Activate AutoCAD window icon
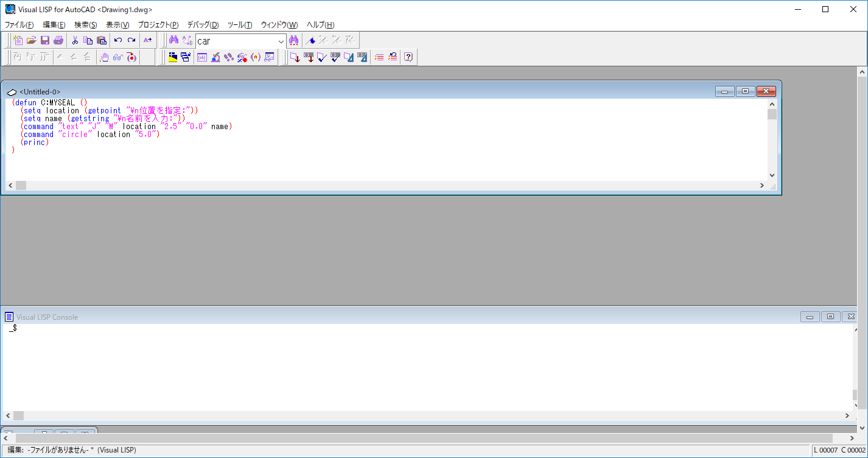This screenshot has width=868, height=458. (173, 57)
